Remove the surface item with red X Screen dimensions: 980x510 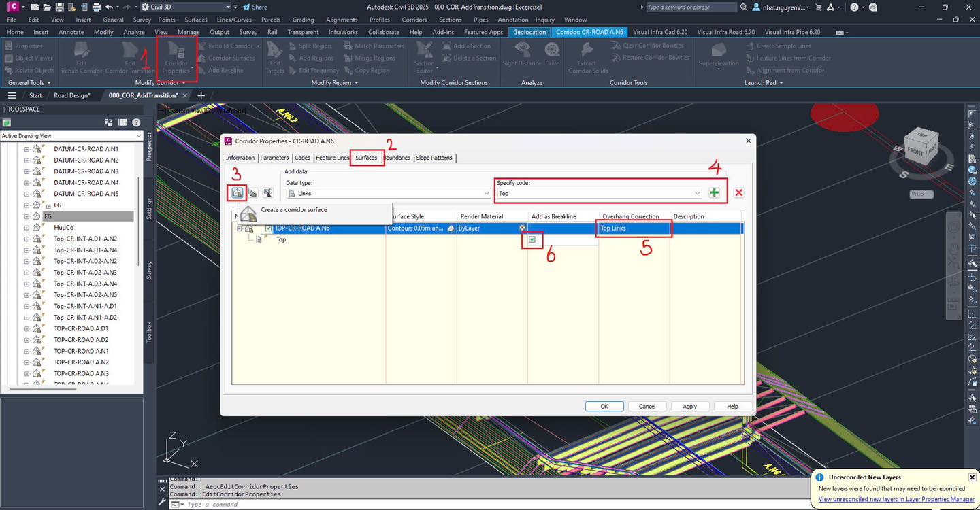pos(738,193)
